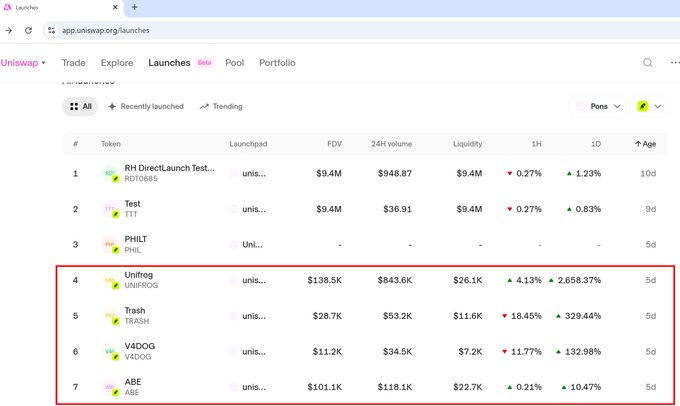Click the browser forward arrow
Image resolution: width=680 pixels, height=406 pixels.
9,30
